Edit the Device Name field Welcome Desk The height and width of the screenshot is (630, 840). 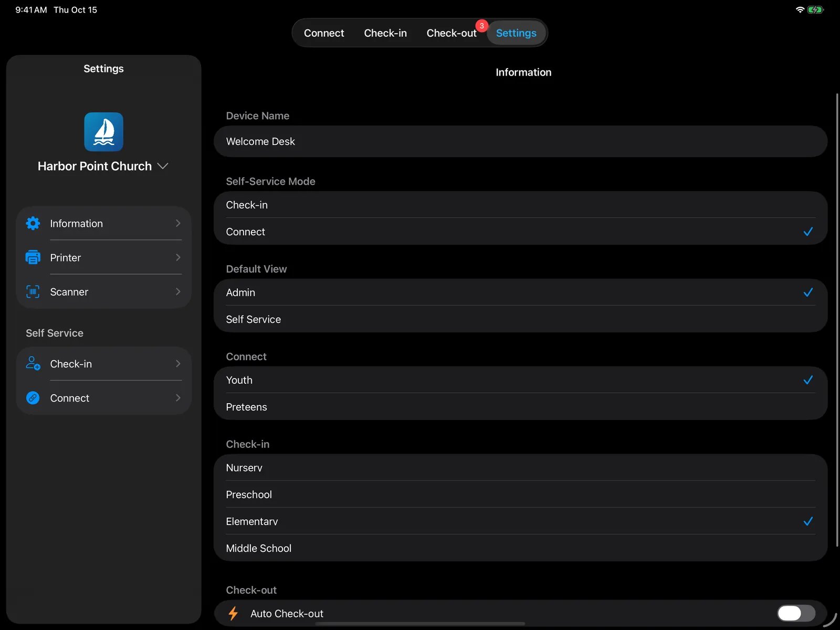[x=520, y=141]
